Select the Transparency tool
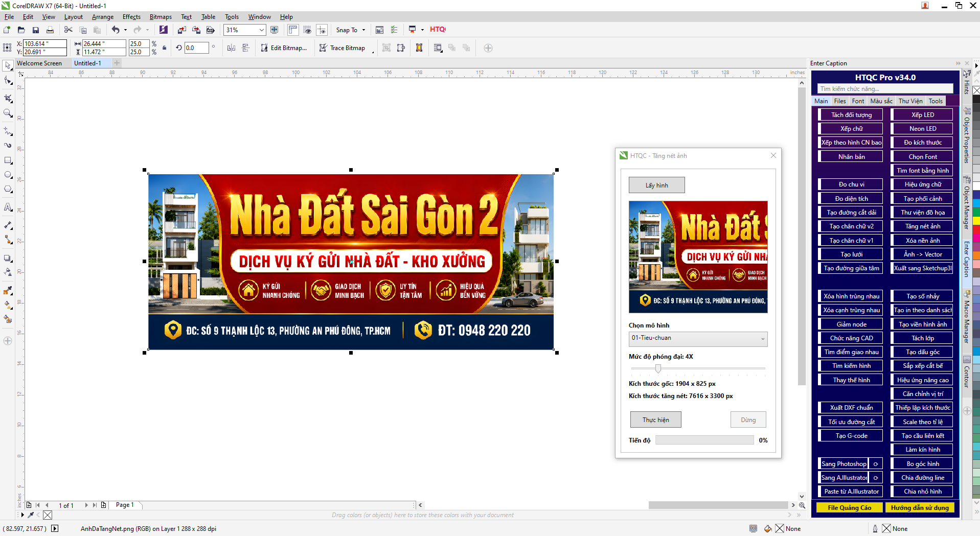Viewport: 980px width, 536px height. [x=8, y=272]
